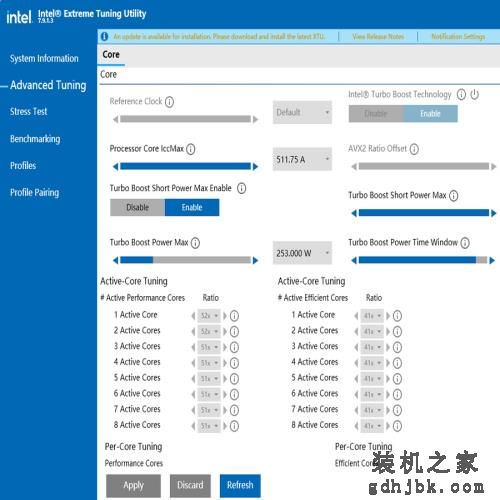Open info icon for efficient 4 Active Cores

pos(397,363)
